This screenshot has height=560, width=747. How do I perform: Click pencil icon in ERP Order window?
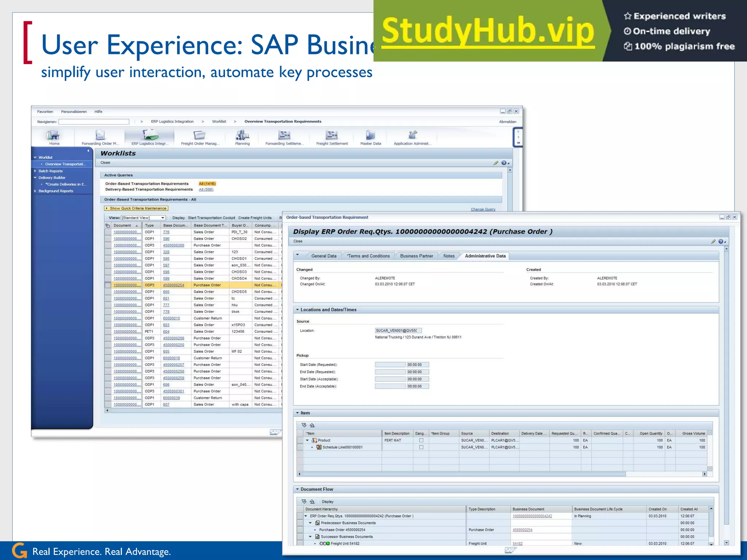click(x=713, y=241)
